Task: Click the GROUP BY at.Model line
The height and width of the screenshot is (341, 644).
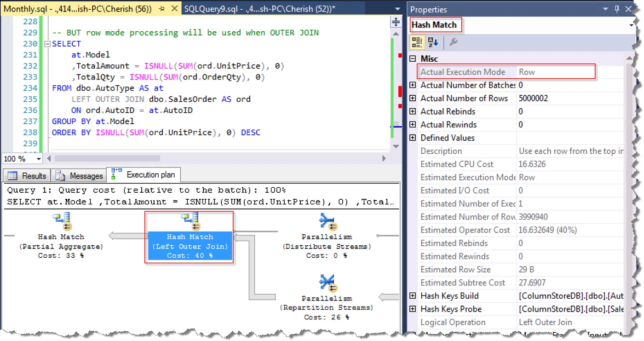Action: click(93, 121)
